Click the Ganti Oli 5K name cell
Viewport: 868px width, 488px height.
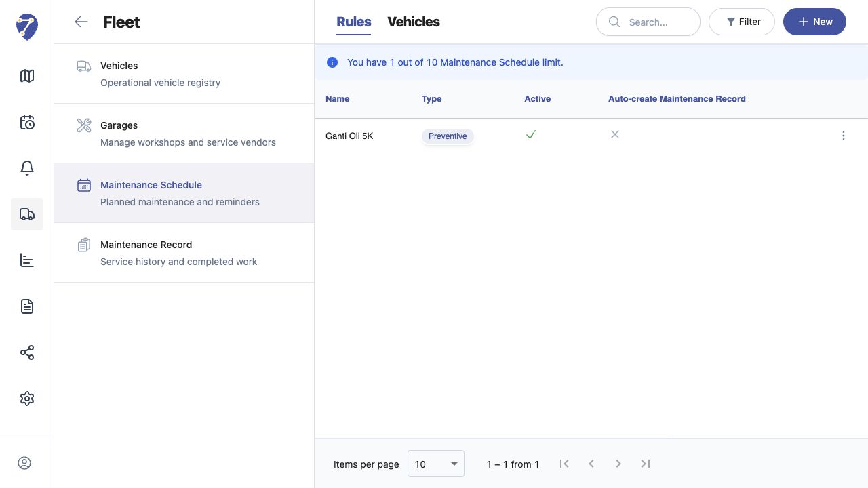[349, 136]
